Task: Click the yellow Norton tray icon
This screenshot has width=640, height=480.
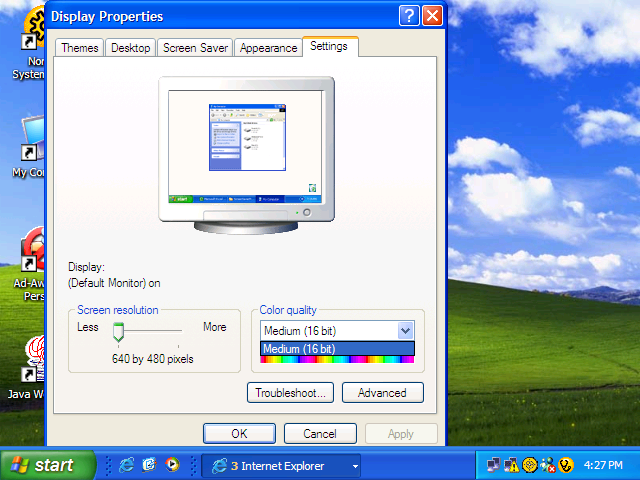Action: point(530,465)
